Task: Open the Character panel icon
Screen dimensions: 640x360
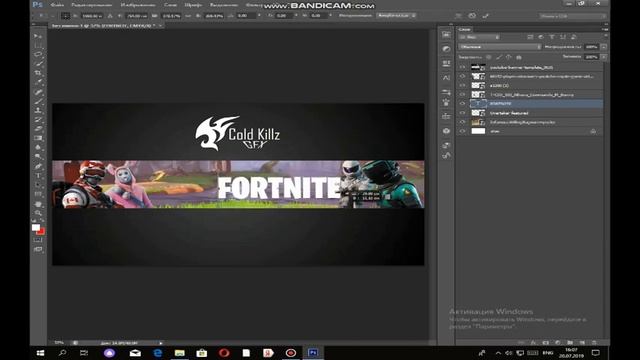Action: tap(446, 78)
